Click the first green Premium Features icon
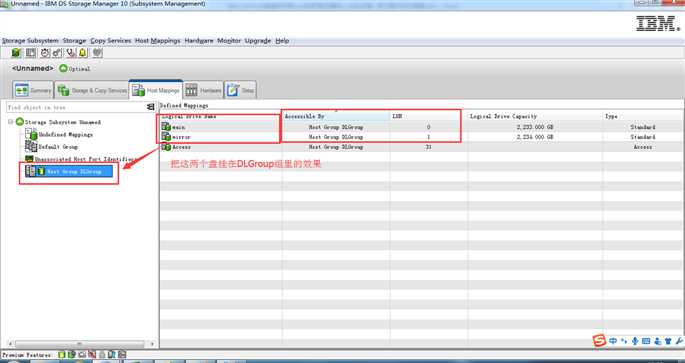Viewport: 685px width, 363px height. (x=62, y=355)
